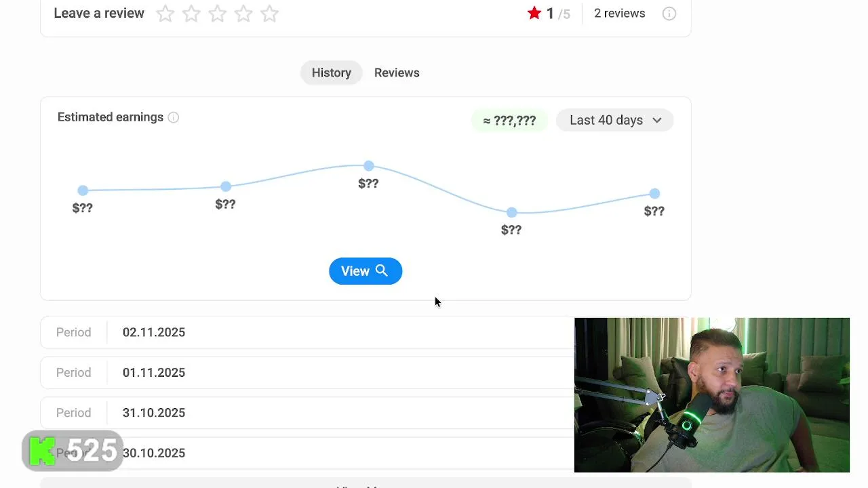Select the lowest fourth data point on chart

point(512,213)
